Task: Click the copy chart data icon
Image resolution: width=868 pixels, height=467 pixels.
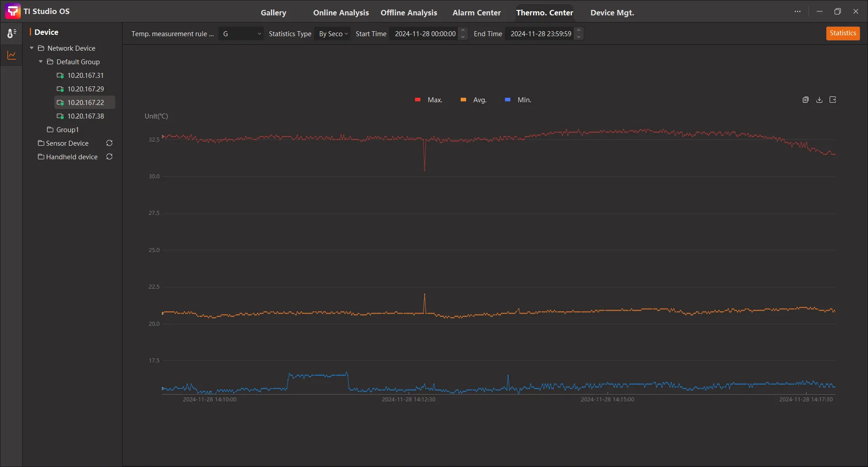Action: click(806, 100)
